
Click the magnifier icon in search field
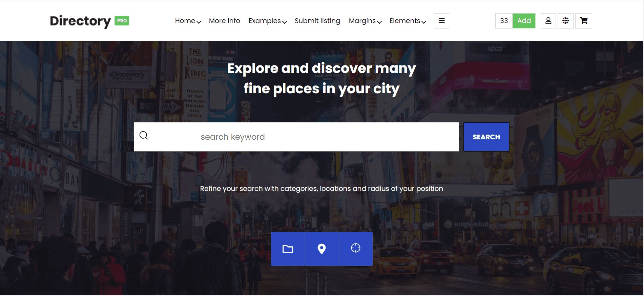pos(144,136)
